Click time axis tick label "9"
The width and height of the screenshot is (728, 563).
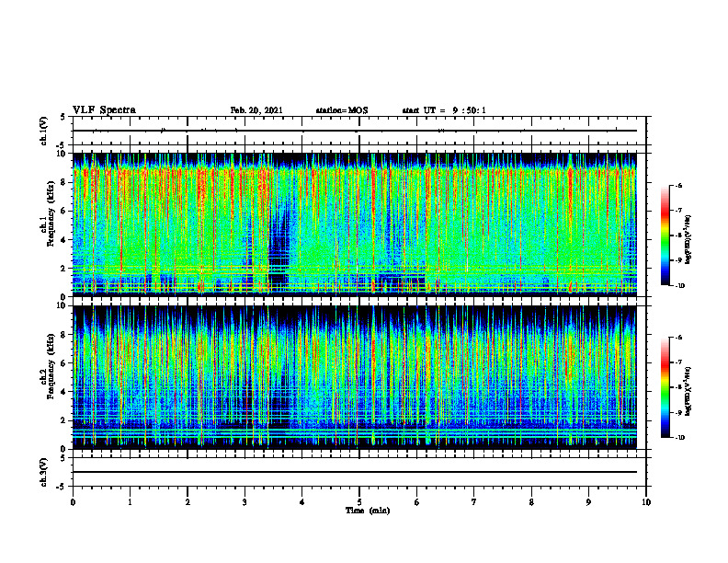coord(588,502)
